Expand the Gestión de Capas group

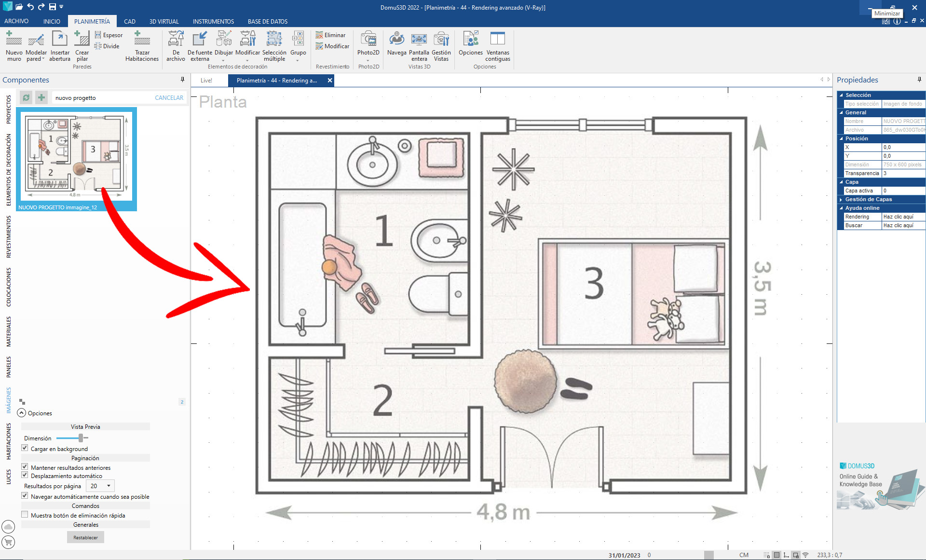(x=842, y=199)
